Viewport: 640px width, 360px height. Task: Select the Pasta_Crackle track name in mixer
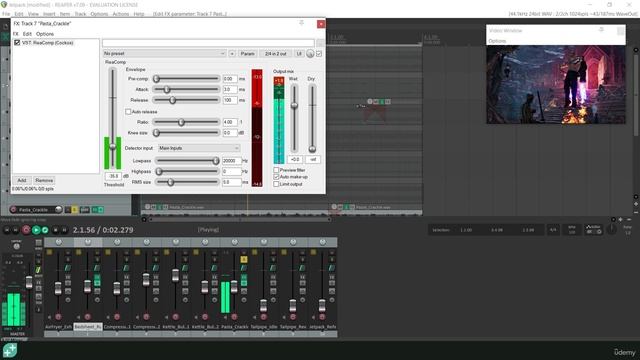[234, 327]
